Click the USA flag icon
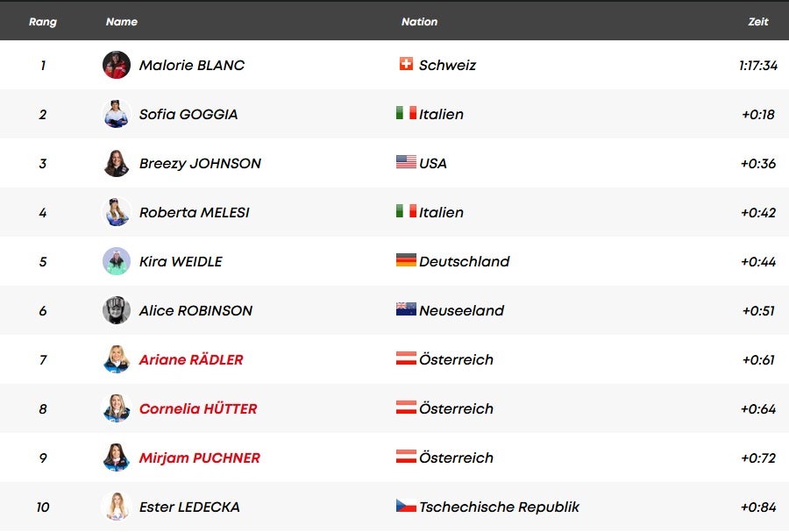Image resolution: width=789 pixels, height=532 pixels. [406, 162]
